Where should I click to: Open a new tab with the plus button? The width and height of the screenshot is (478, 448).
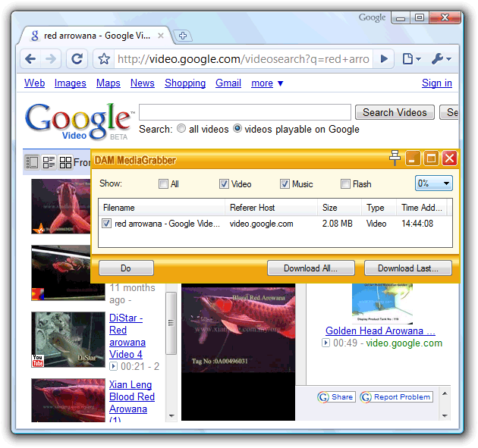pyautogui.click(x=183, y=36)
